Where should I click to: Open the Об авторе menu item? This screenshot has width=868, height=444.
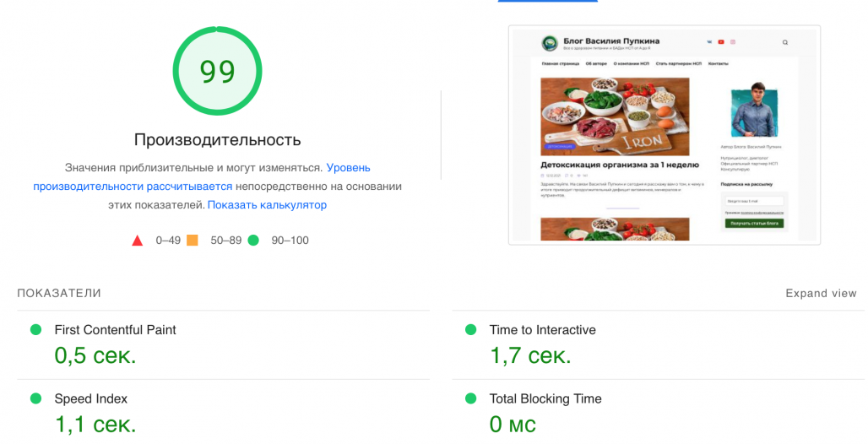pos(596,64)
